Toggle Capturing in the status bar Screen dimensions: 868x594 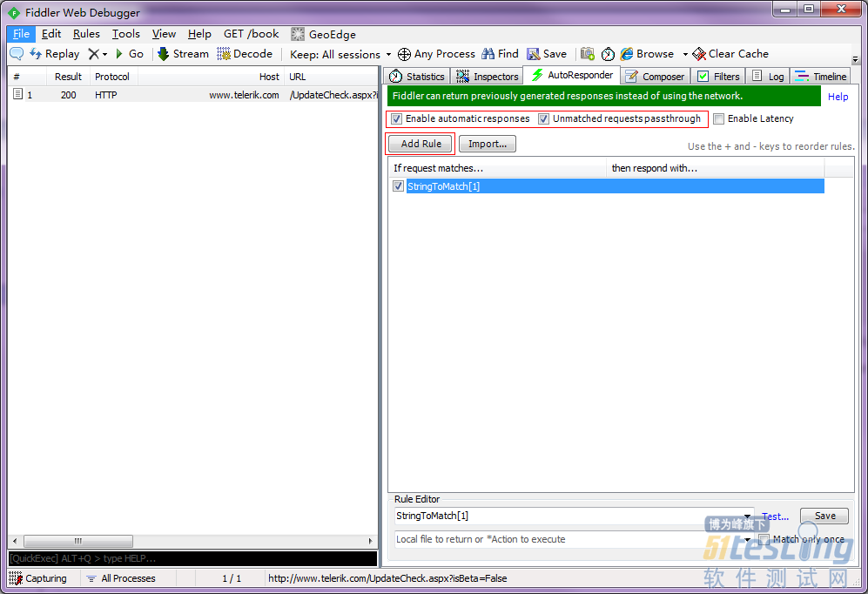pos(38,578)
